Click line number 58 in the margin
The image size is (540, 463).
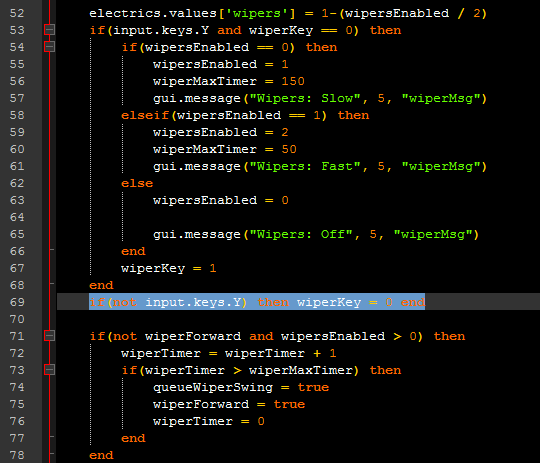[x=17, y=115]
